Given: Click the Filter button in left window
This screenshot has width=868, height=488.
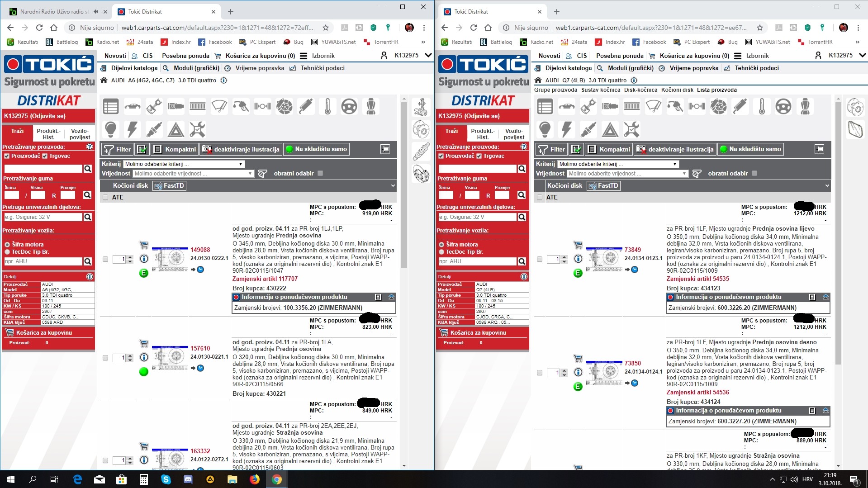Looking at the screenshot, I should pyautogui.click(x=117, y=149).
